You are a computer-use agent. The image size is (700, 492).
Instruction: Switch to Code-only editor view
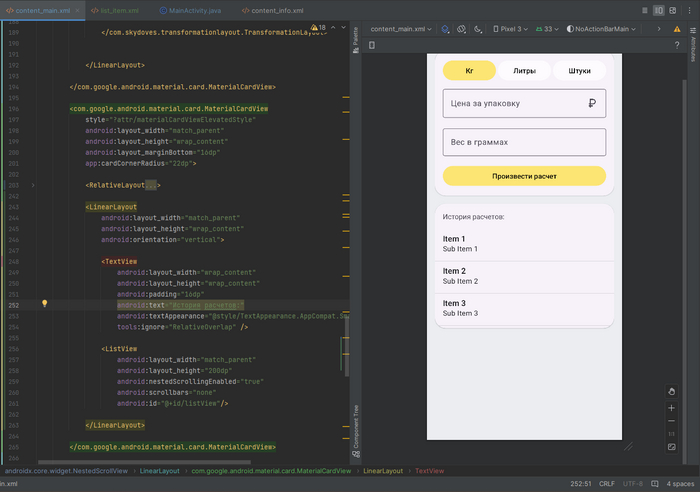point(643,10)
